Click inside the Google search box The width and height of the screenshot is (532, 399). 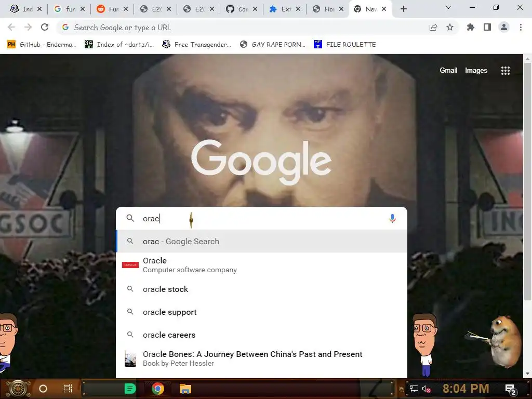[261, 219]
